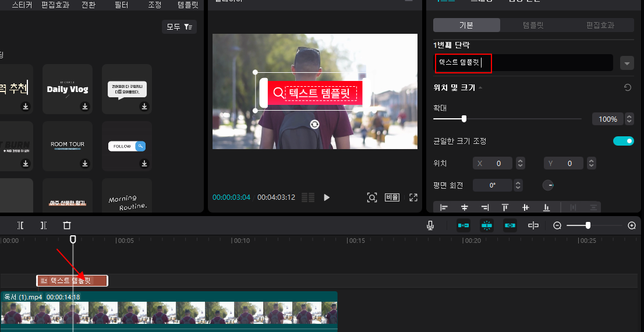The height and width of the screenshot is (332, 644).
Task: Click the 100% scale value field
Action: tap(608, 119)
